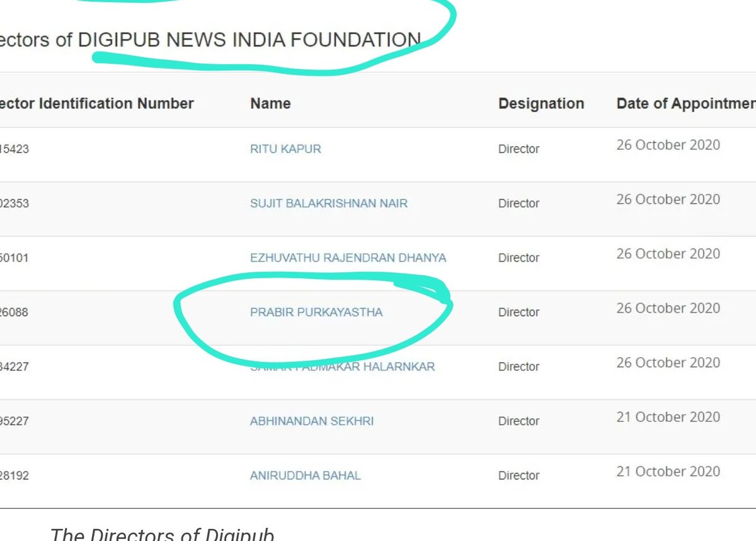
Task: Select Halarnkar row's appointment date
Action: [x=668, y=362]
